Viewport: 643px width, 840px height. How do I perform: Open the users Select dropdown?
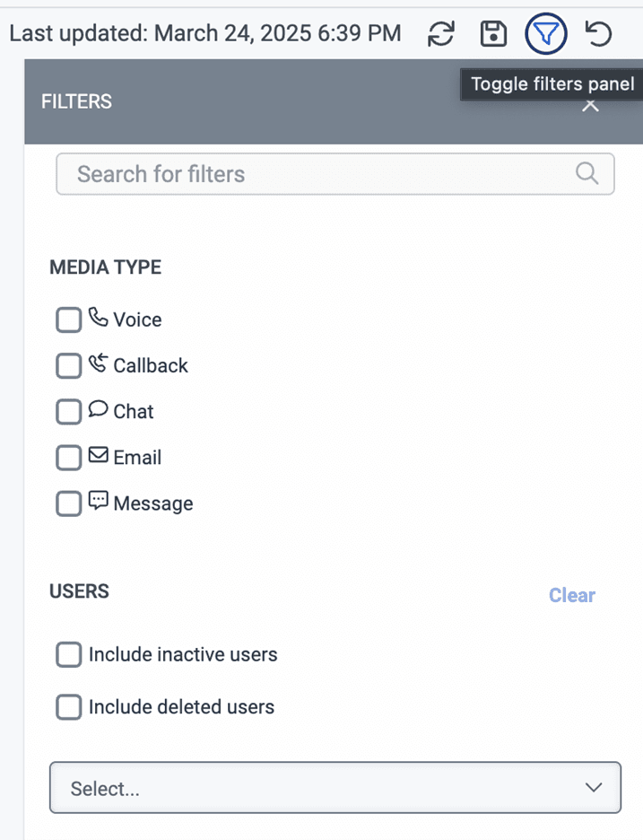click(335, 787)
